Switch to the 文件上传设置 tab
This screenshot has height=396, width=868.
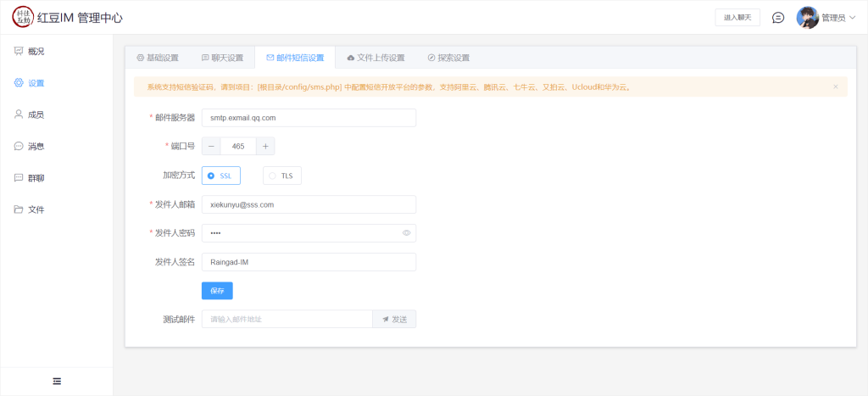pyautogui.click(x=376, y=58)
